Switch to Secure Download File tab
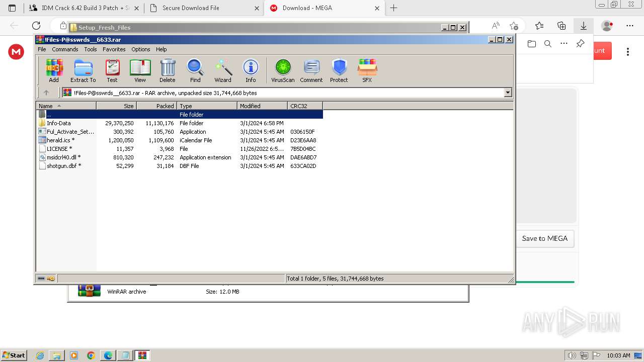The width and height of the screenshot is (644, 362). pyautogui.click(x=204, y=8)
